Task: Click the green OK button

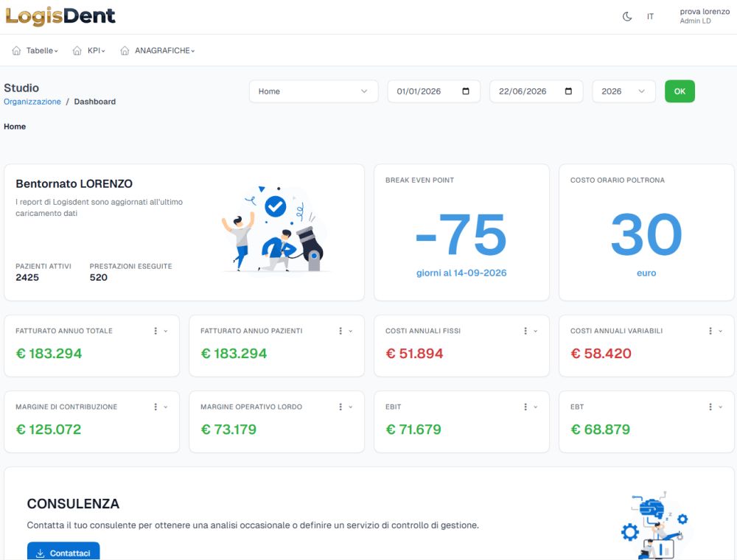Action: pyautogui.click(x=680, y=91)
